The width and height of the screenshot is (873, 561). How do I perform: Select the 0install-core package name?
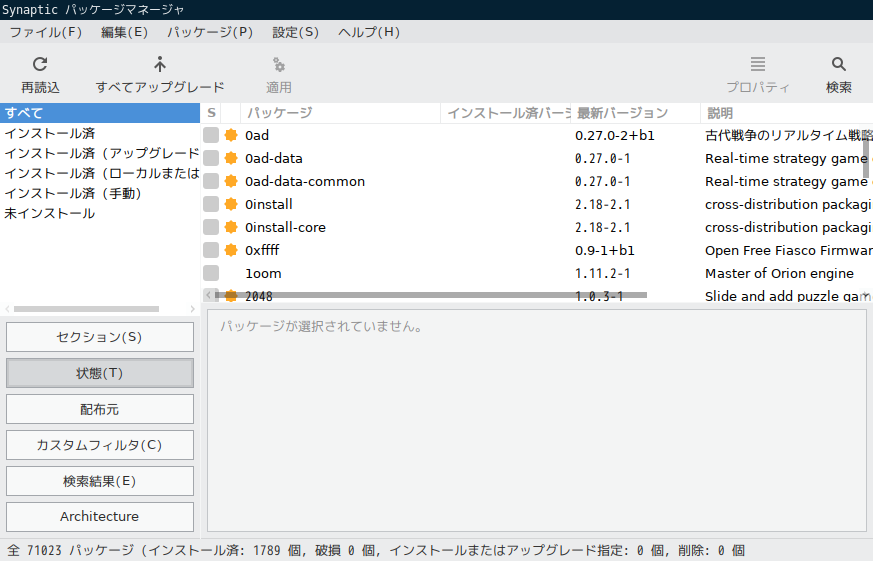285,227
